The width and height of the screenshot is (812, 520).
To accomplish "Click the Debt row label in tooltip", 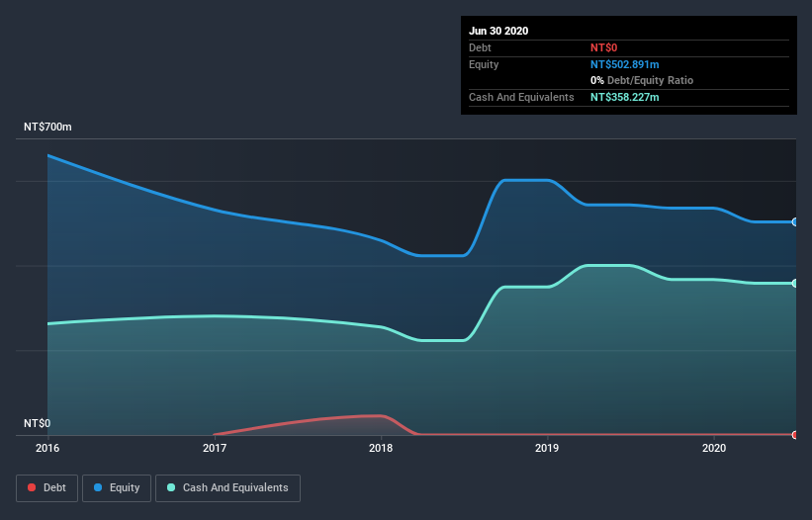I will tap(480, 47).
